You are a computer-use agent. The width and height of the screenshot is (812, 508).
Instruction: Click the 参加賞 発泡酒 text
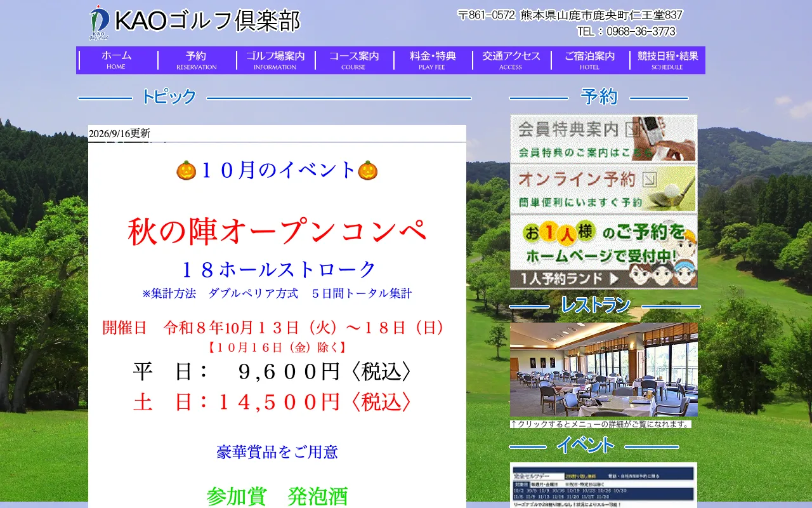[277, 497]
